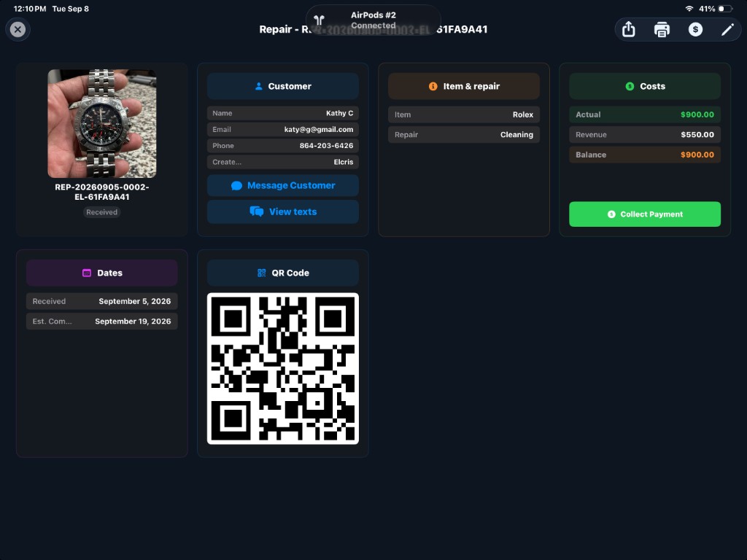Tap the battery 41% indicator
The width and height of the screenshot is (747, 560).
(715, 9)
